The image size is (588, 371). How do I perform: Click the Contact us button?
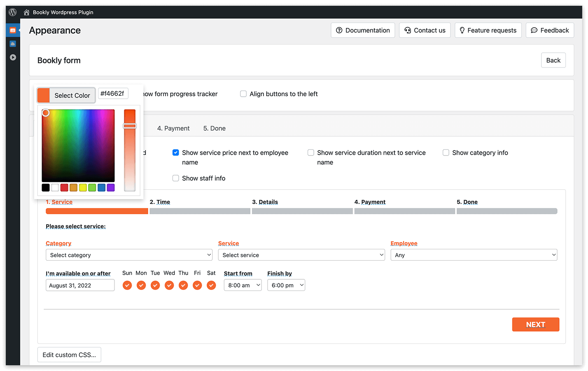[x=425, y=30]
